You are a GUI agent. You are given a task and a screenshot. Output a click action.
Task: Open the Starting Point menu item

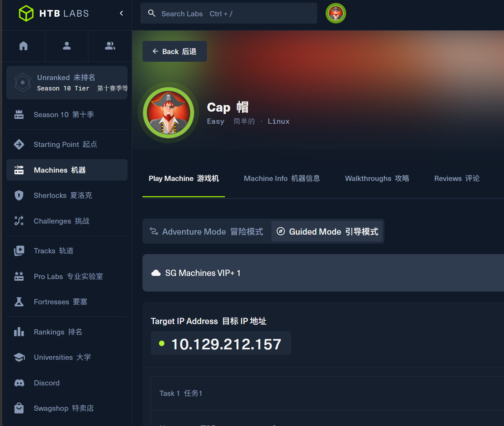[67, 144]
